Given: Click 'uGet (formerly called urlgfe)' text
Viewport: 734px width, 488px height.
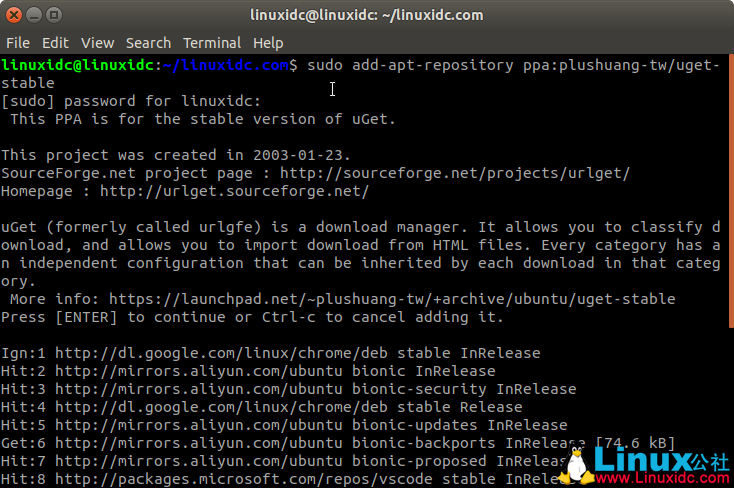Looking at the screenshot, I should [131, 227].
